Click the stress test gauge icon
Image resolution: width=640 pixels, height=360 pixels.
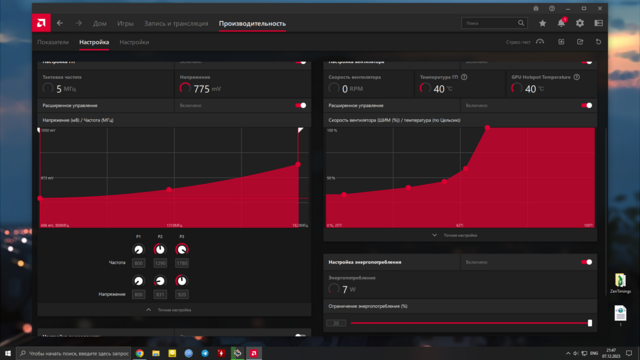click(x=540, y=42)
